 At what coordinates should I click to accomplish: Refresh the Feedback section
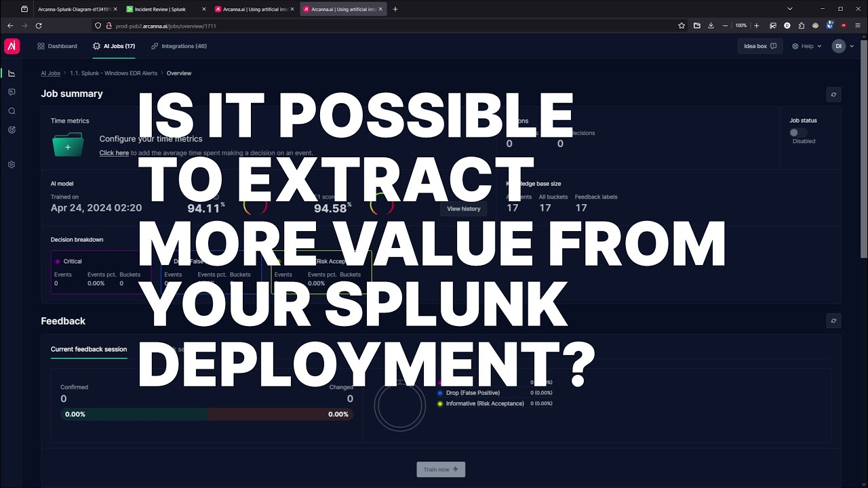833,321
